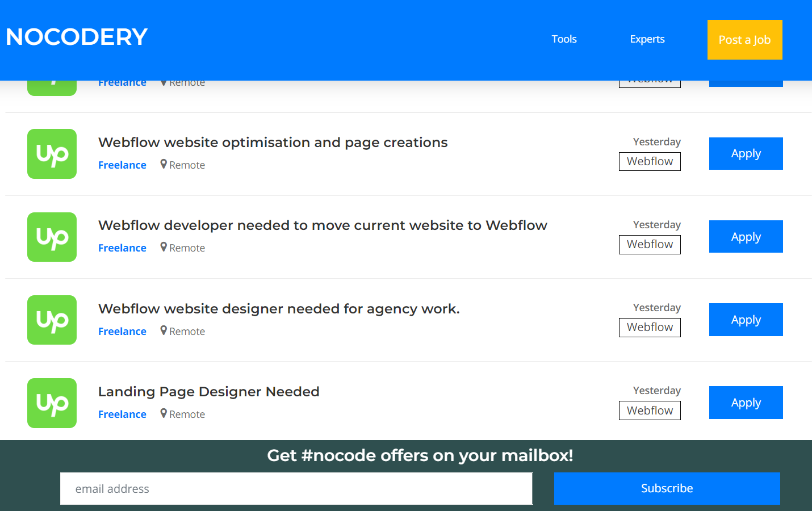Viewport: 812px width, 511px height.
Task: Open the Tools menu item
Action: pos(564,39)
